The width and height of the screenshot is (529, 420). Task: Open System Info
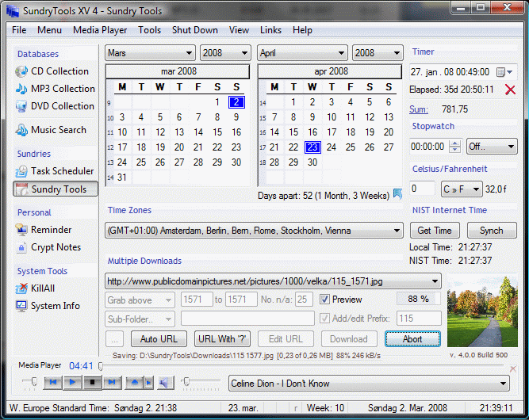pos(48,306)
